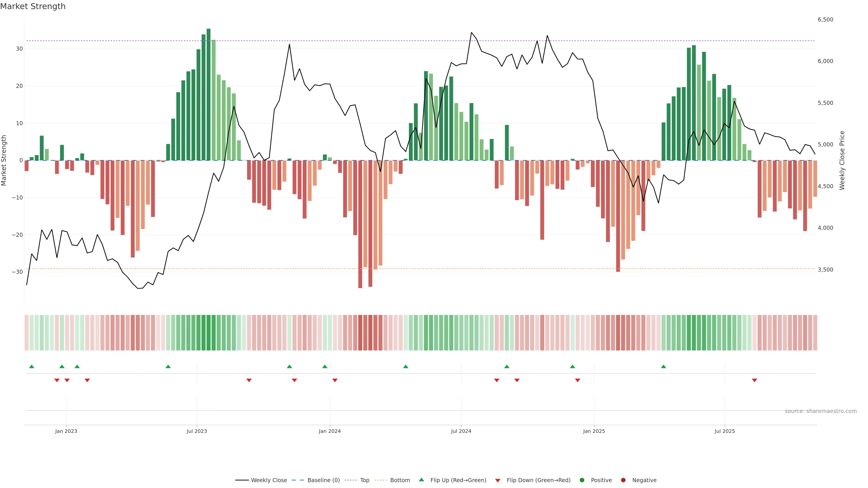Select first green flip-up triangle marker
The width and height of the screenshot is (868, 488).
[x=32, y=366]
